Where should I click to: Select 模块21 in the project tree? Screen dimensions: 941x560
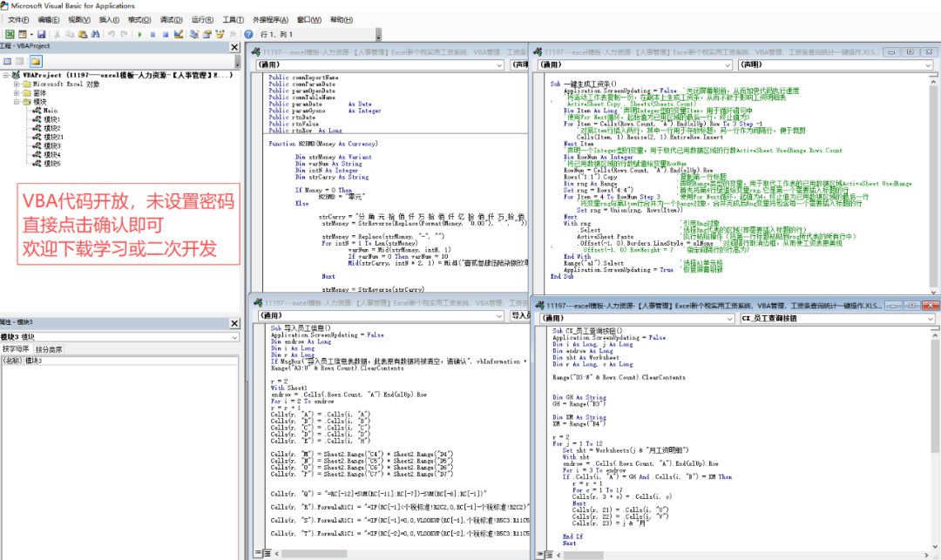tap(53, 137)
